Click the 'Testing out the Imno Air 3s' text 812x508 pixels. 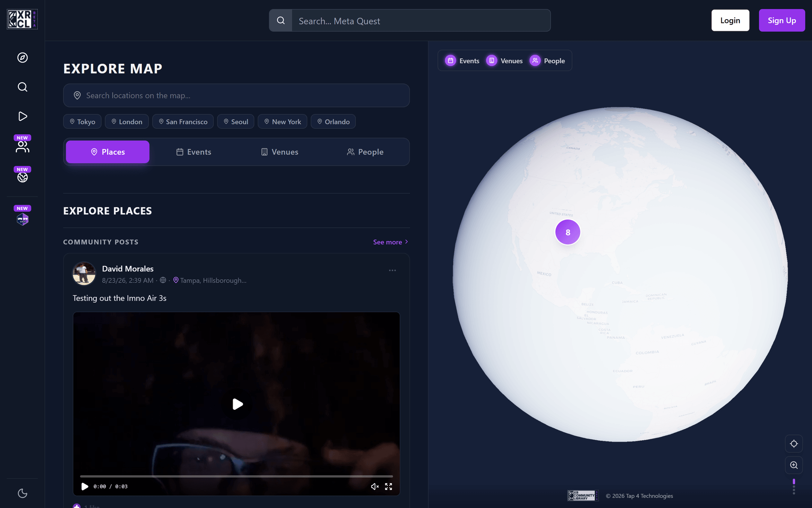tap(120, 298)
